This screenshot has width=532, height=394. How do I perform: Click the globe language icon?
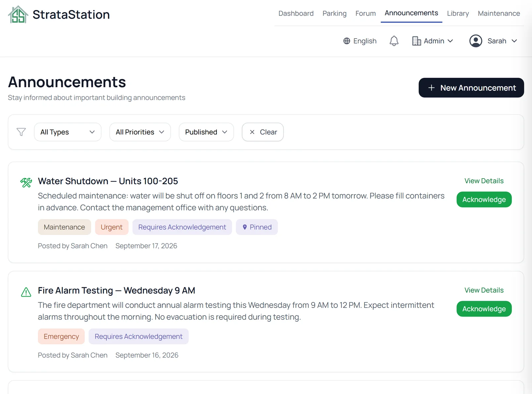click(x=347, y=41)
